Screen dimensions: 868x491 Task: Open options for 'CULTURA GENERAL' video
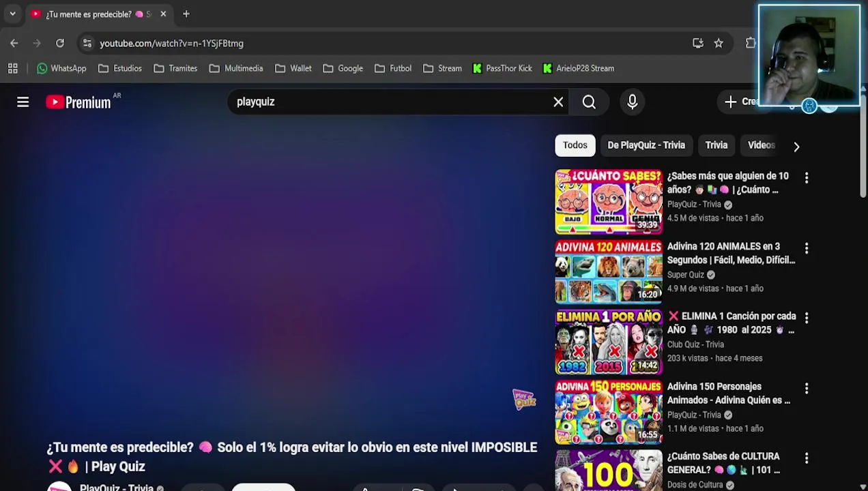[x=807, y=458]
